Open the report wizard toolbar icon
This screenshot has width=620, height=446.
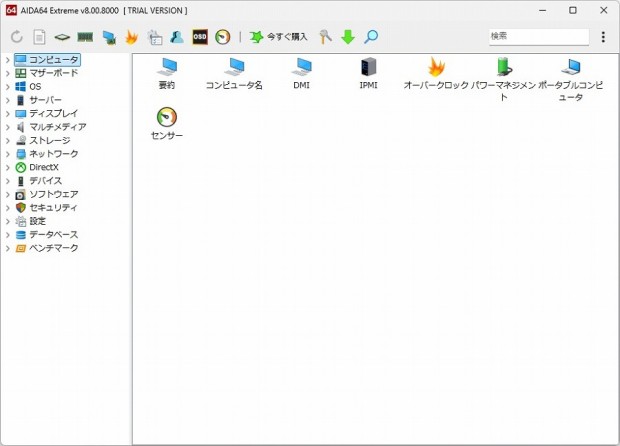tap(155, 37)
